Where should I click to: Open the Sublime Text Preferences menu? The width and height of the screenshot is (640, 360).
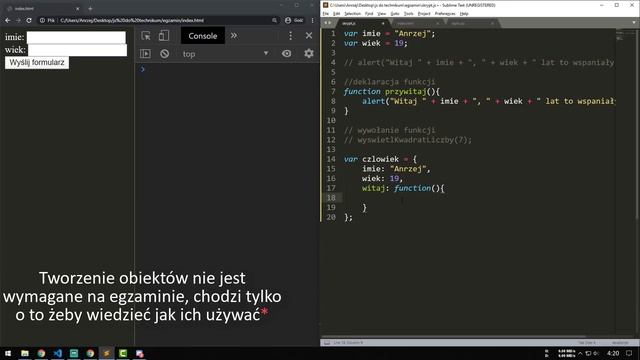[445, 13]
